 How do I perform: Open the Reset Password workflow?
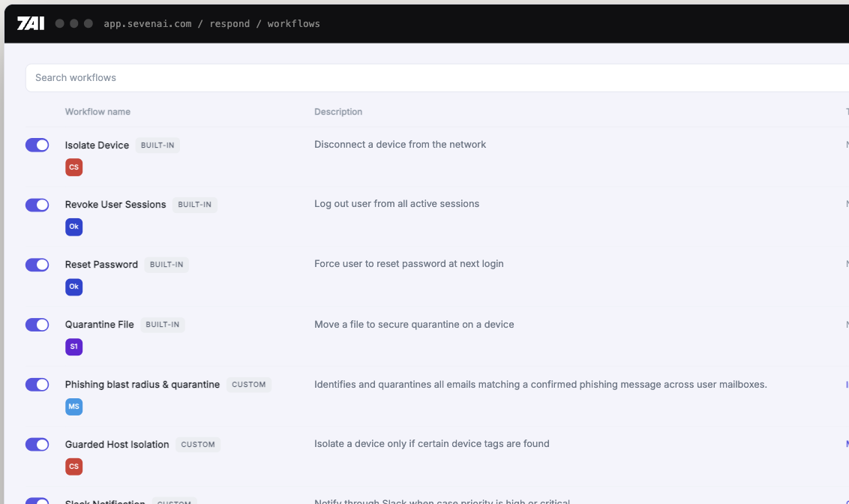tap(101, 265)
